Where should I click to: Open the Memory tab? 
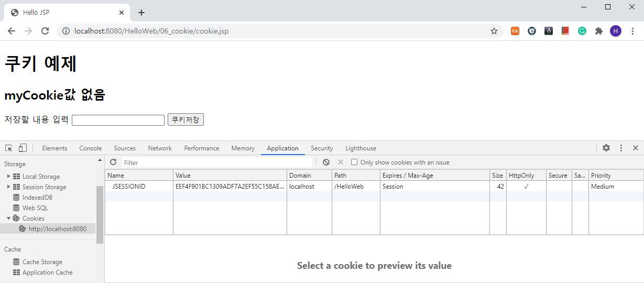tap(243, 148)
